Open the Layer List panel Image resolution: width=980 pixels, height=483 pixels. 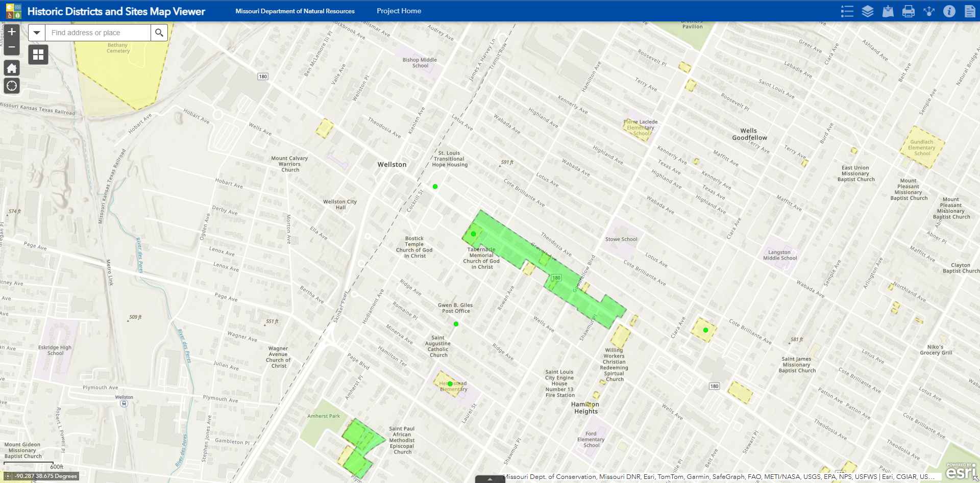point(868,11)
